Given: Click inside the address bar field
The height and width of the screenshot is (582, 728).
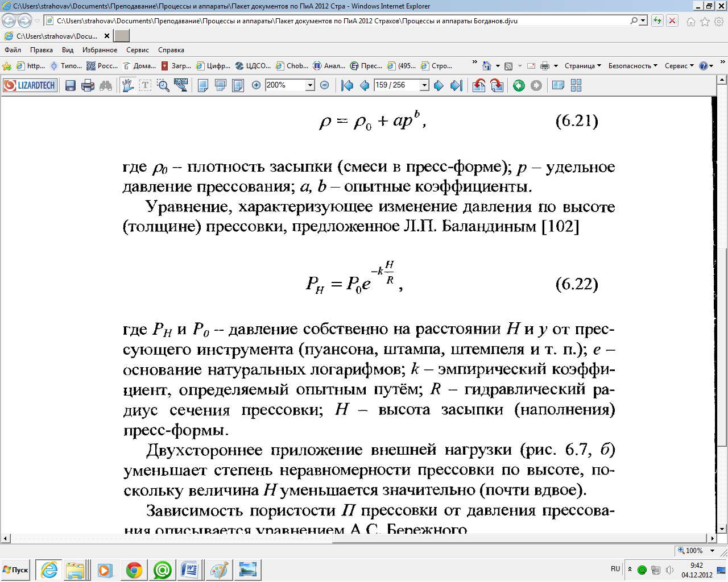Looking at the screenshot, I should click(x=341, y=21).
